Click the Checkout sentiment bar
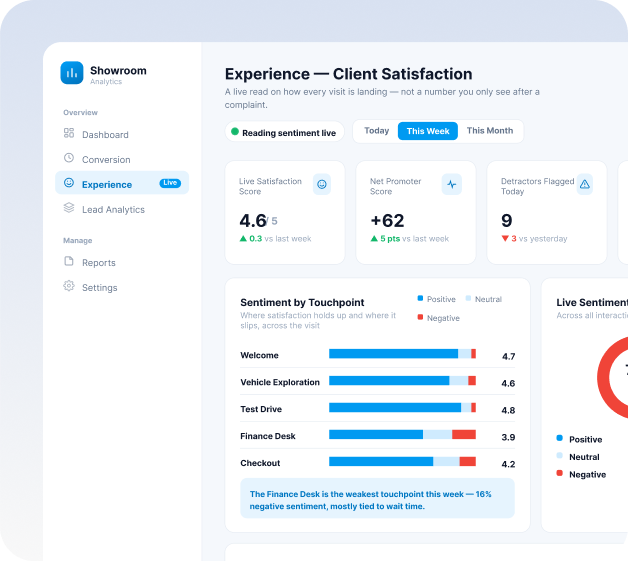628x561 pixels. point(402,461)
